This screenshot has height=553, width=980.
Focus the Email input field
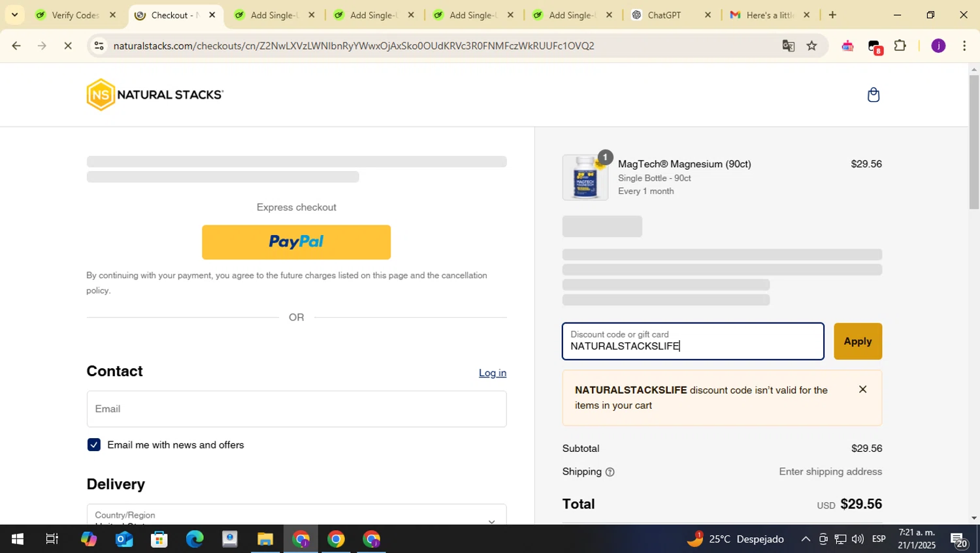coord(296,409)
